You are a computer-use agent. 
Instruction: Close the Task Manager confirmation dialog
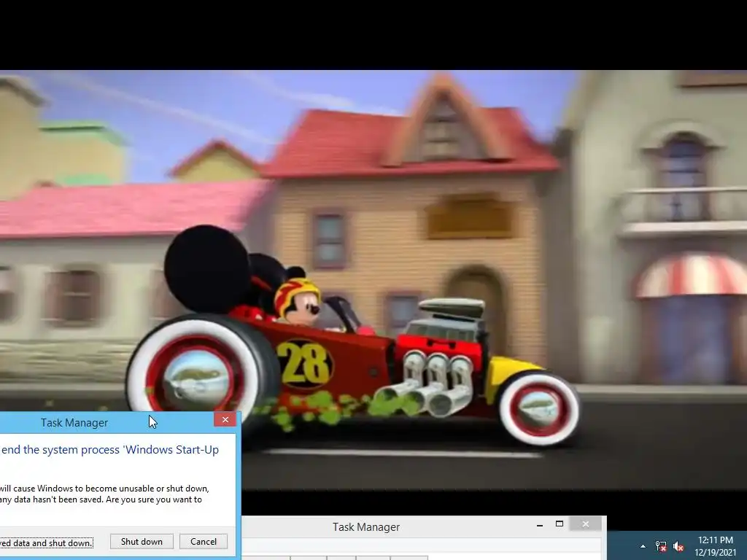[225, 419]
